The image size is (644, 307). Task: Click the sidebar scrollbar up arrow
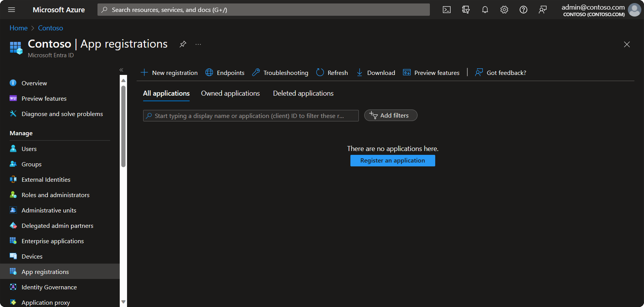[123, 80]
